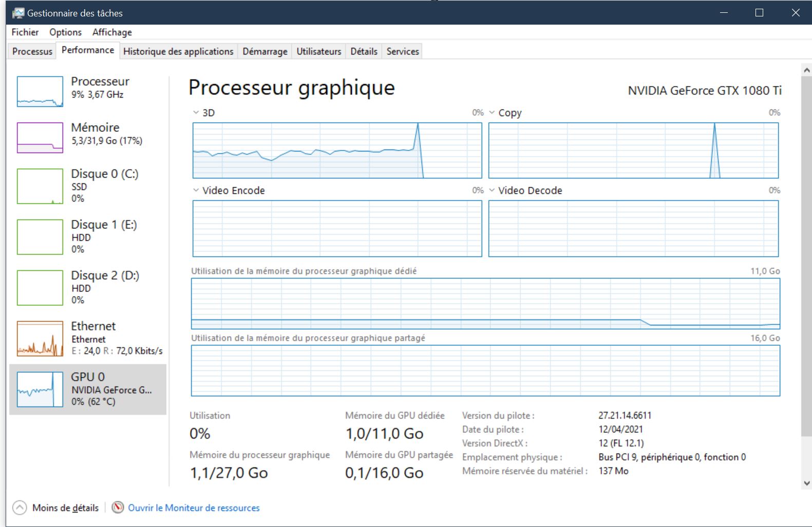Click the Moins de détails arrow icon
The image size is (812, 527).
[20, 508]
